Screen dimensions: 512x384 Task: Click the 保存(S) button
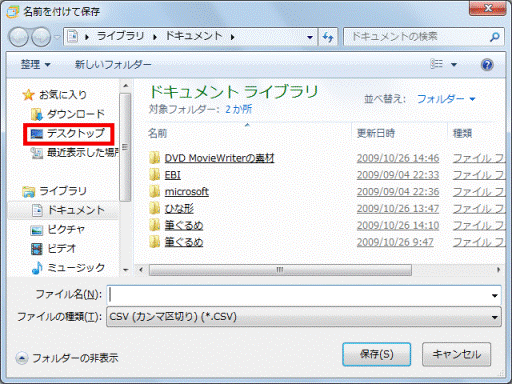pyautogui.click(x=377, y=354)
